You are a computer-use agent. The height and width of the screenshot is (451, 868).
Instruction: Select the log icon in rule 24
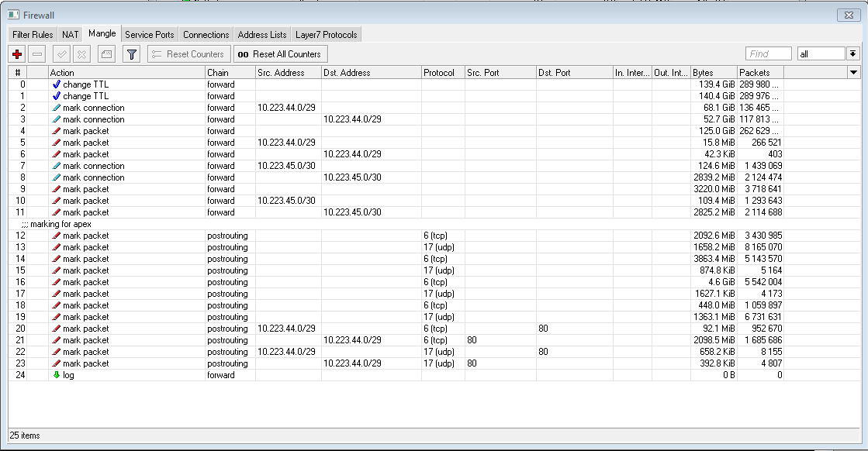56,375
